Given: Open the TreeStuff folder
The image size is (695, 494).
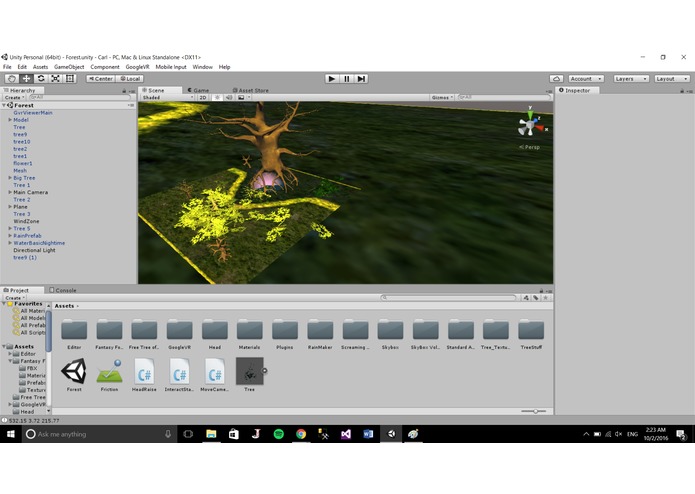Looking at the screenshot, I should [531, 335].
